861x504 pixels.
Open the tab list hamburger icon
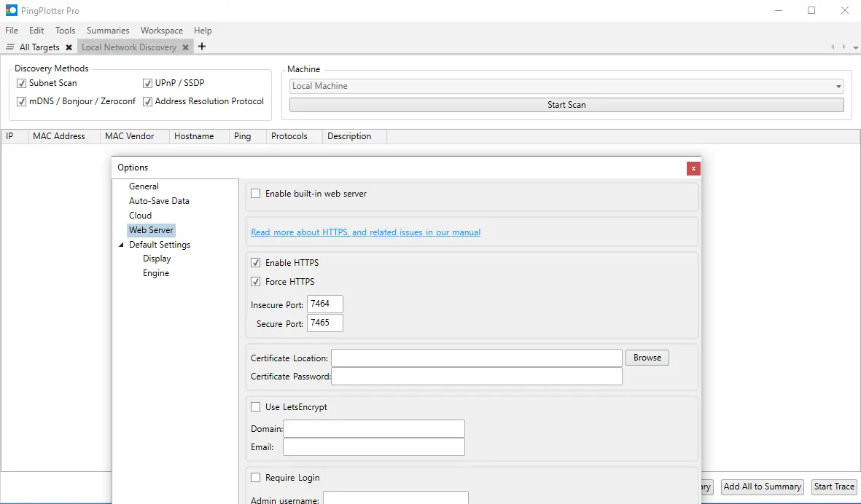[10, 47]
